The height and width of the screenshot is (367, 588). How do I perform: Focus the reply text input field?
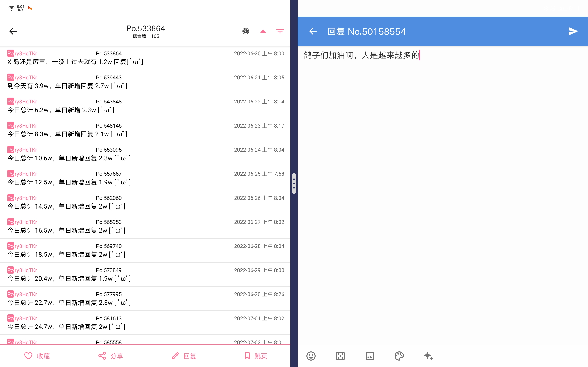pyautogui.click(x=442, y=170)
